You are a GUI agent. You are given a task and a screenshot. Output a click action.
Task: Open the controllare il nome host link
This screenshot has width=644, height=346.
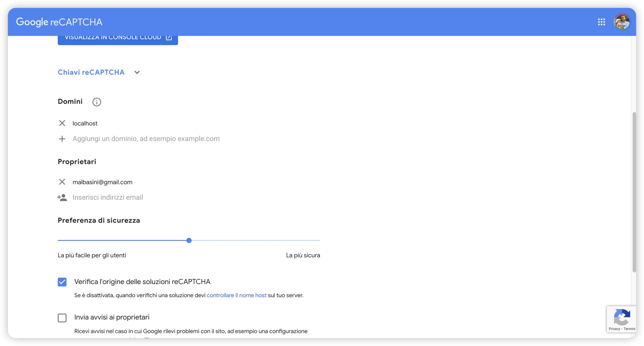tap(236, 295)
